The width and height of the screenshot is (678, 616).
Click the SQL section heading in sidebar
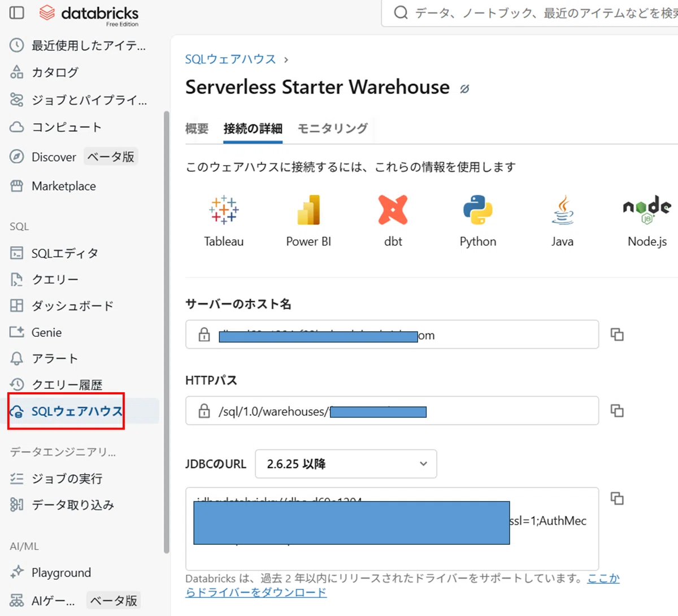[19, 227]
